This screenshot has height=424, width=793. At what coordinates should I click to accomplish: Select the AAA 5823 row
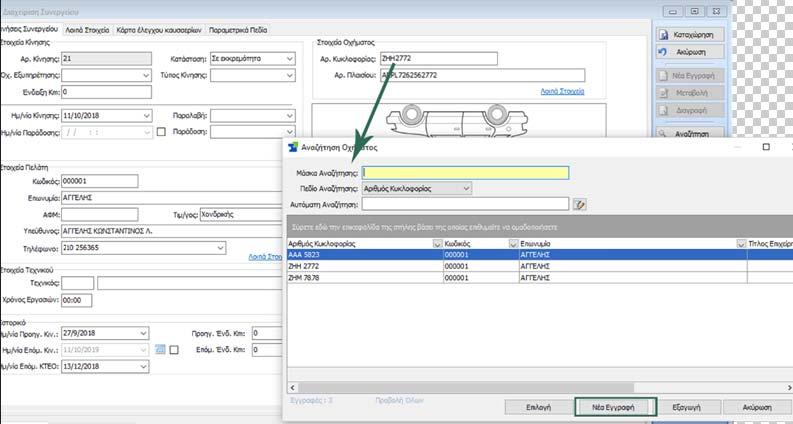pyautogui.click(x=540, y=255)
